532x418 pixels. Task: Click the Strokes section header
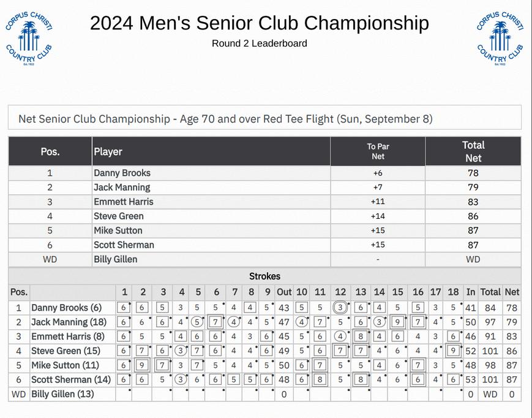(x=264, y=276)
